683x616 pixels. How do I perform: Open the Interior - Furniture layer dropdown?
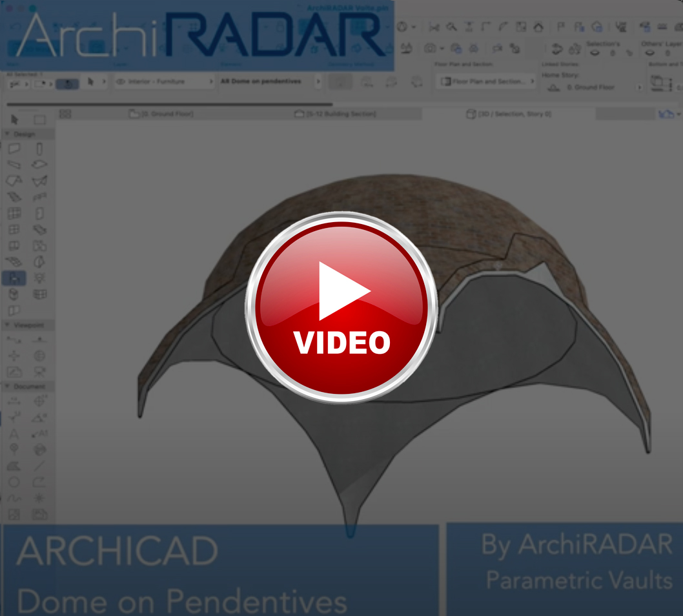click(163, 82)
